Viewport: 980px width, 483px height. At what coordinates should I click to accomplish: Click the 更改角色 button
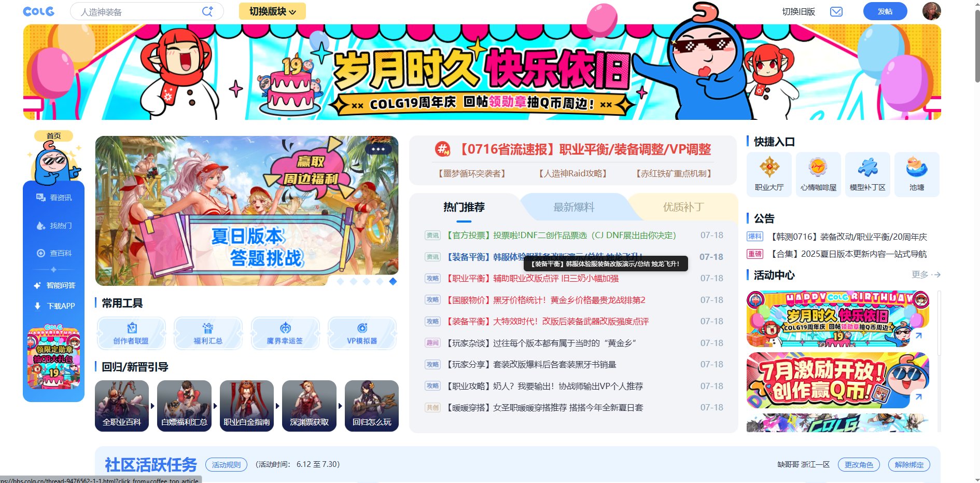[x=859, y=464]
